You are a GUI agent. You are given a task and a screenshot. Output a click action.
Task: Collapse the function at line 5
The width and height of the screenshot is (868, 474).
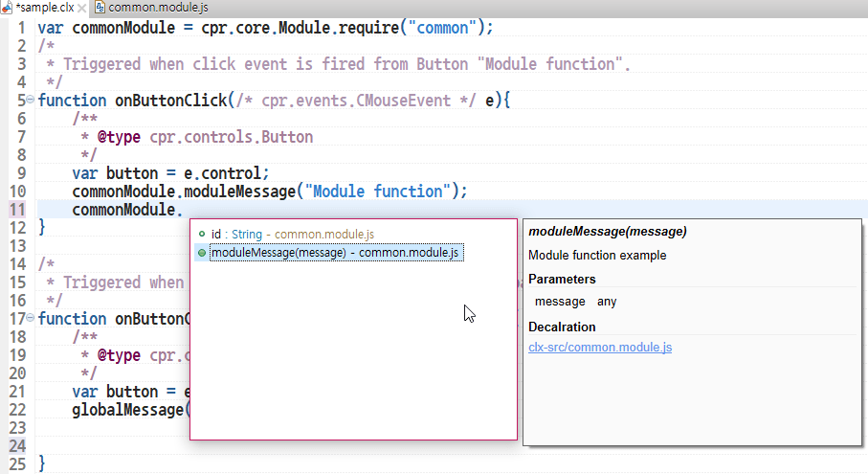30,100
